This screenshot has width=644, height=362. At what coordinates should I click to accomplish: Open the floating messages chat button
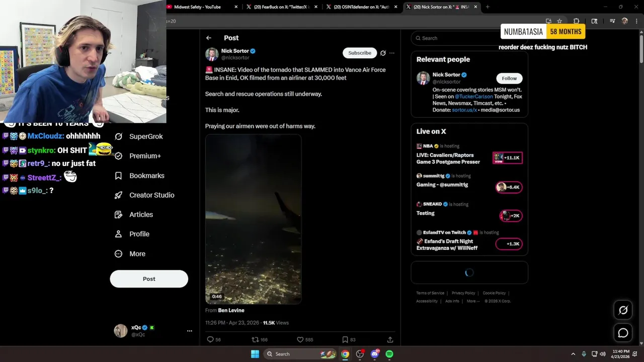click(x=623, y=333)
